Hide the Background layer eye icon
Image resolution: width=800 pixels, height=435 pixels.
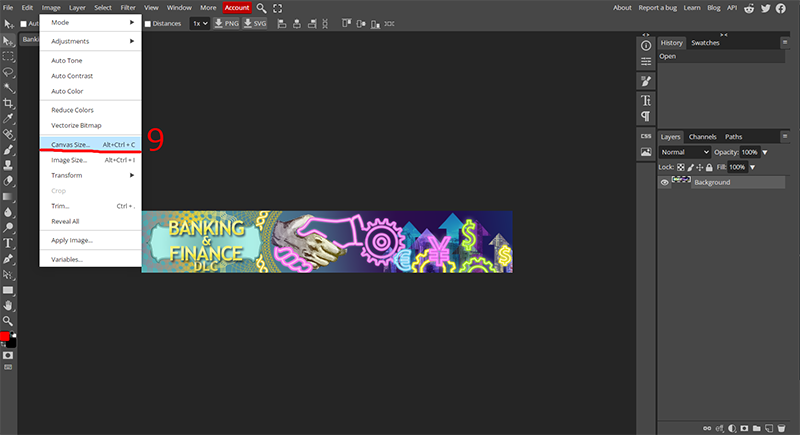[664, 183]
